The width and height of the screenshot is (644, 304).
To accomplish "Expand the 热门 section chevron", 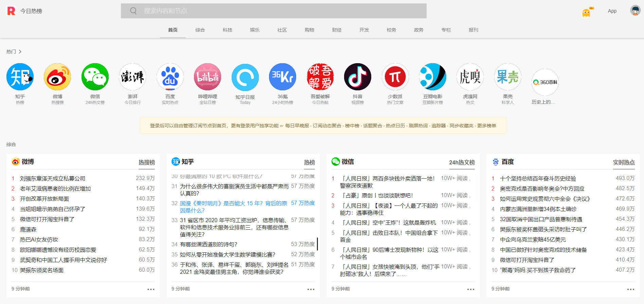I will tap(20, 52).
